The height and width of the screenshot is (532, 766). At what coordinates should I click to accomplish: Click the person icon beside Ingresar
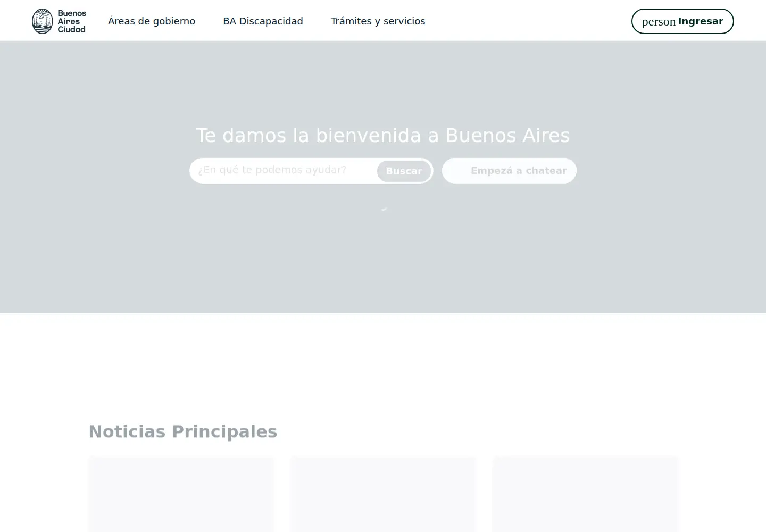click(659, 22)
